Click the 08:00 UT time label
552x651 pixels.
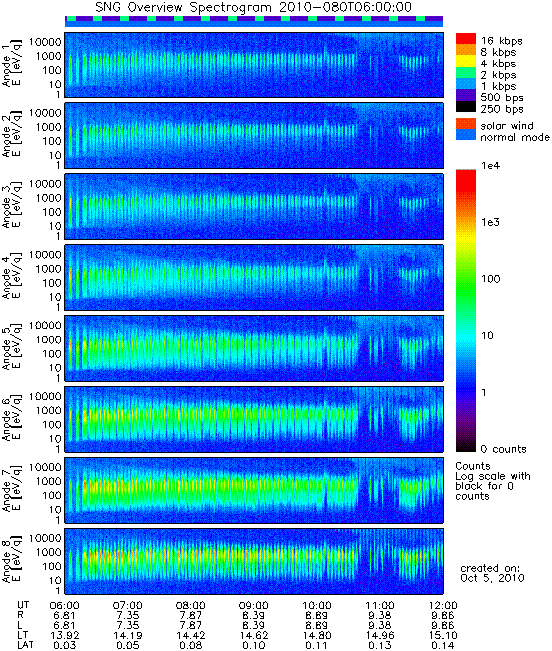[x=191, y=605]
